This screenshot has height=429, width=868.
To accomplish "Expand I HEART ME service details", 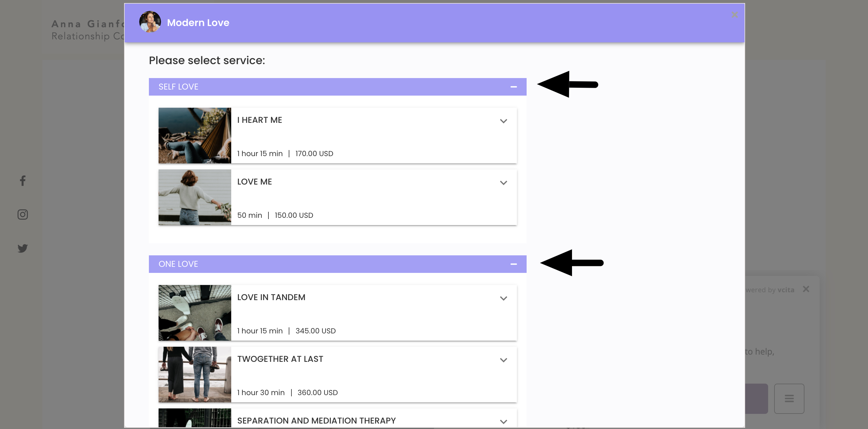I will [x=503, y=121].
